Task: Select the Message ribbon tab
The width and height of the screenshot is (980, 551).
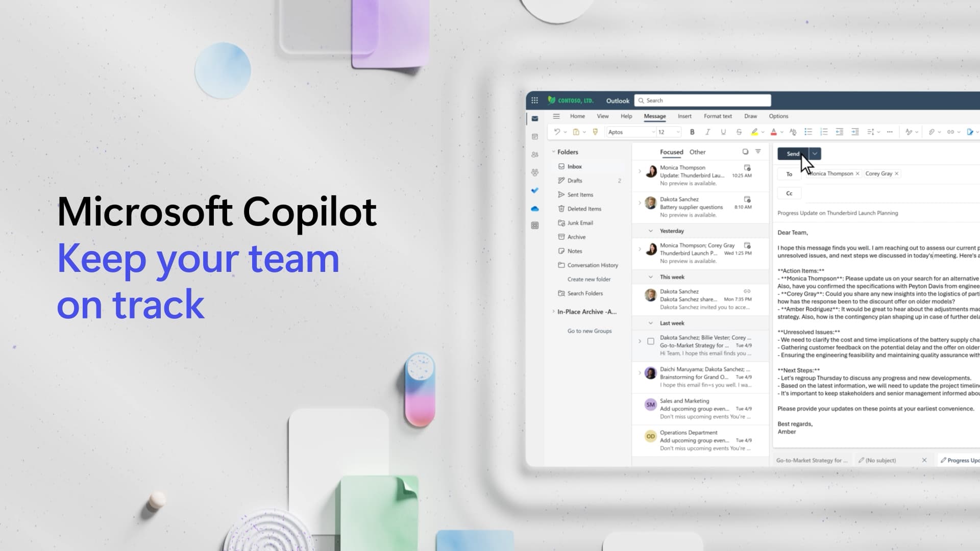Action: pyautogui.click(x=654, y=116)
